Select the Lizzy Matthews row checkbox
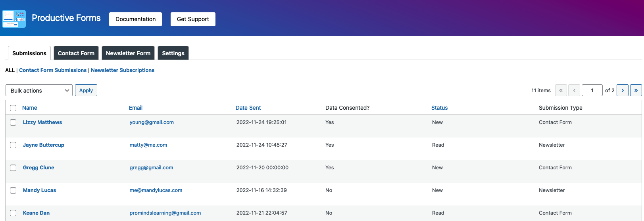 [x=13, y=122]
